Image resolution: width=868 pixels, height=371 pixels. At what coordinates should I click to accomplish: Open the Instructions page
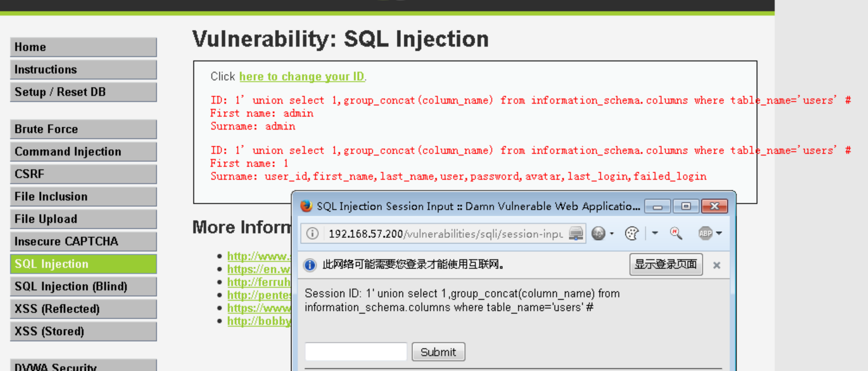click(84, 70)
